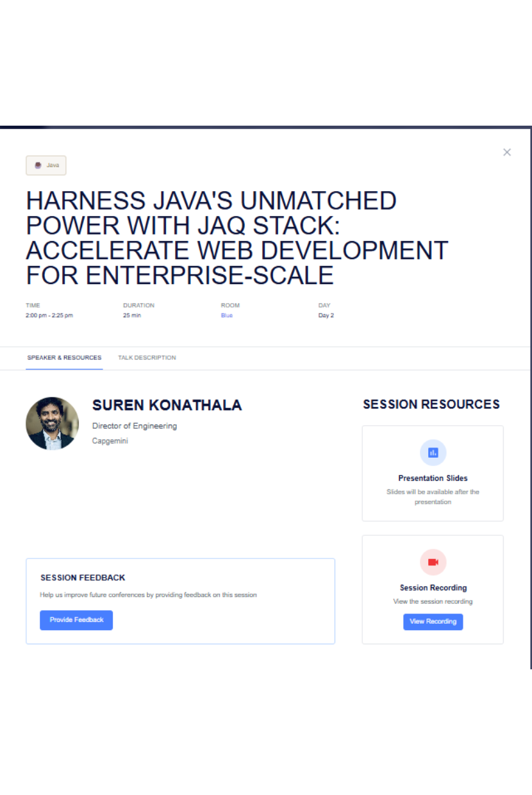Open the Blue room link
This screenshot has height=795, width=532.
coord(227,315)
